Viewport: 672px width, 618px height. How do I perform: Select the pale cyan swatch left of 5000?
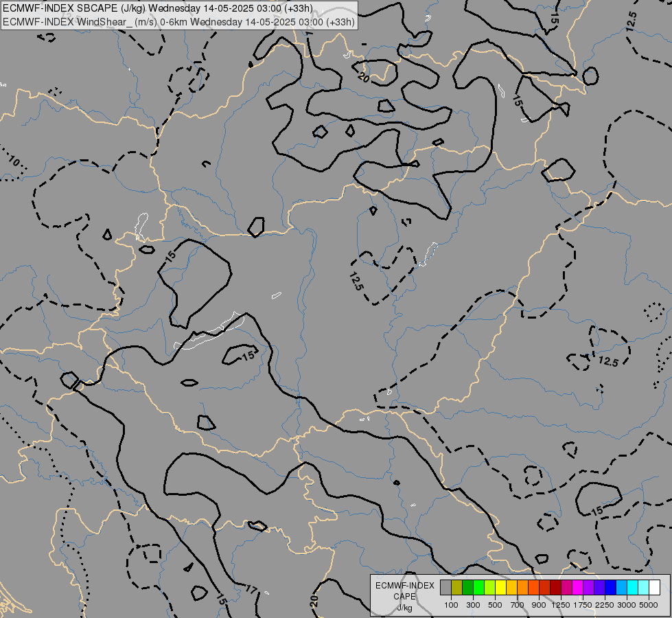click(644, 587)
